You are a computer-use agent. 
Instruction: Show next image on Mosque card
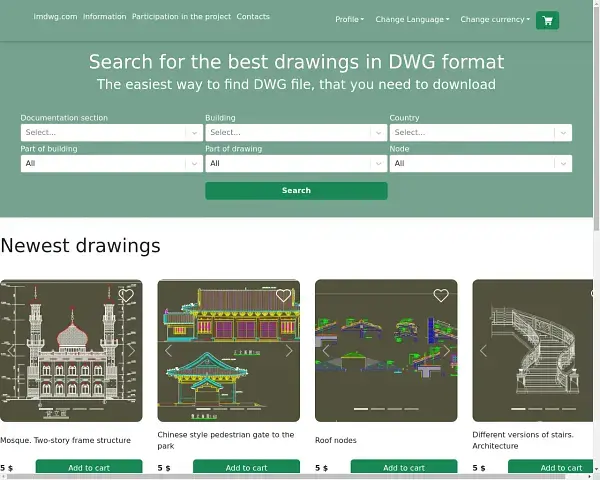pos(132,351)
